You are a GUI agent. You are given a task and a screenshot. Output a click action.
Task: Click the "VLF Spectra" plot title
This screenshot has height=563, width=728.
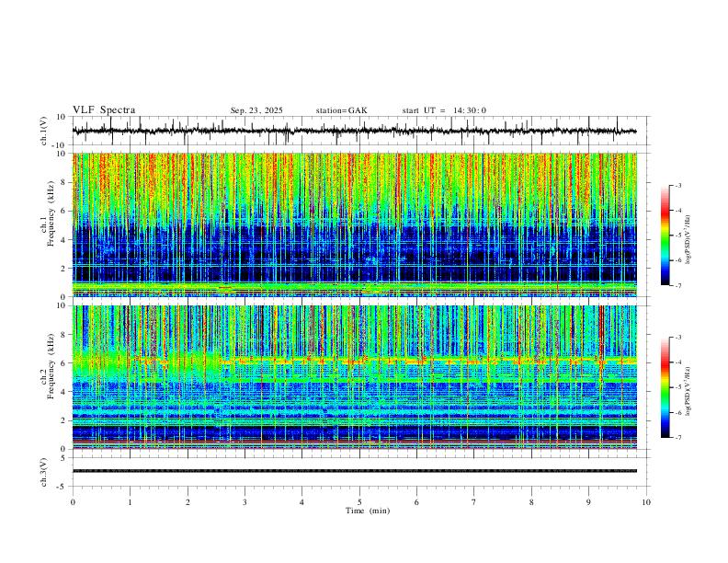(x=104, y=110)
